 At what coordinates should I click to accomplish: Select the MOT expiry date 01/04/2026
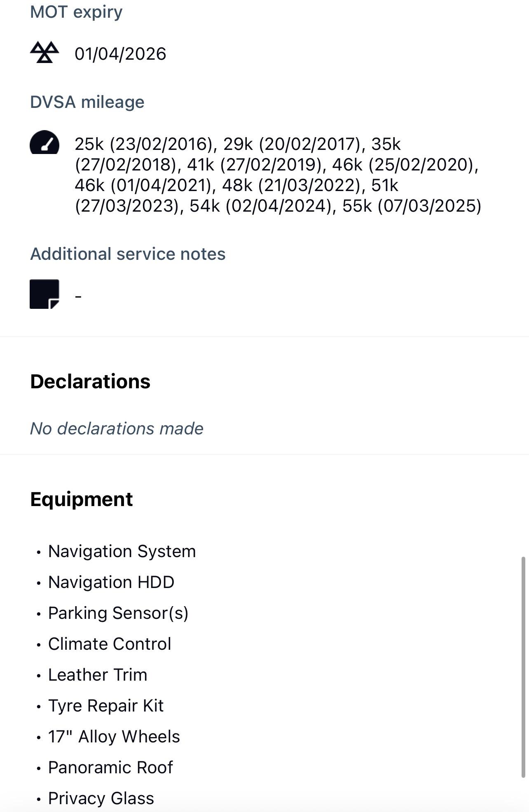click(120, 54)
